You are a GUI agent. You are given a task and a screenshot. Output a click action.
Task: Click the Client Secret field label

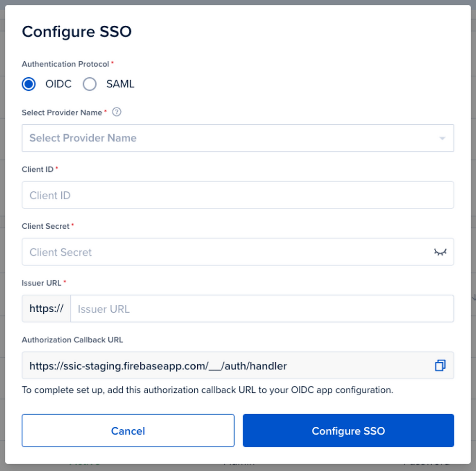[x=46, y=226]
